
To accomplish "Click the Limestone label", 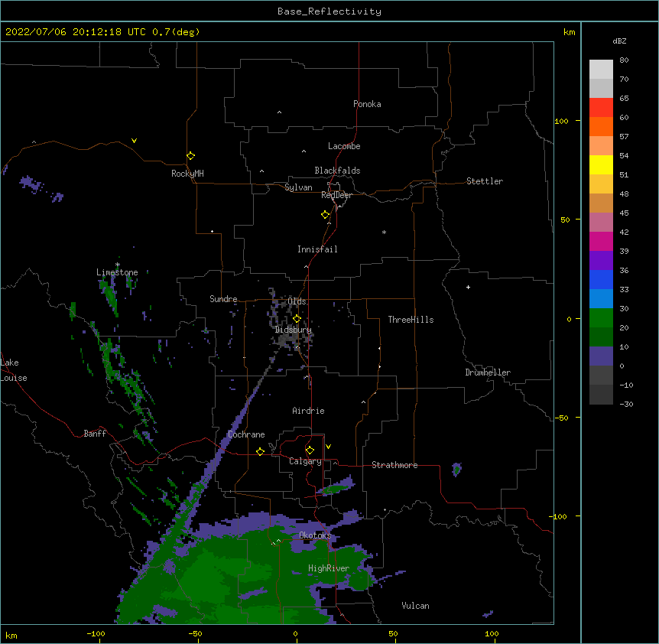I will (x=117, y=272).
